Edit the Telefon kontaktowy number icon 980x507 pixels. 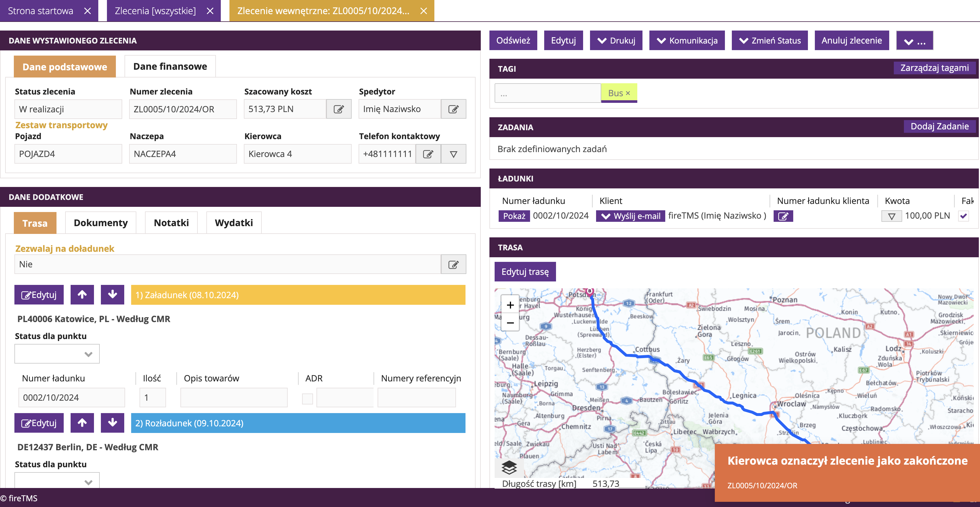click(428, 154)
